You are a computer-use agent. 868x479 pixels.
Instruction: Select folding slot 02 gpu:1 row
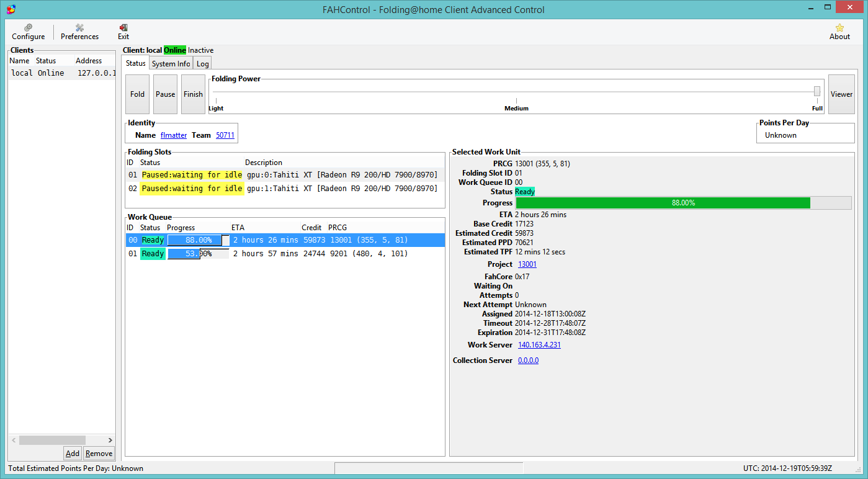pyautogui.click(x=285, y=189)
